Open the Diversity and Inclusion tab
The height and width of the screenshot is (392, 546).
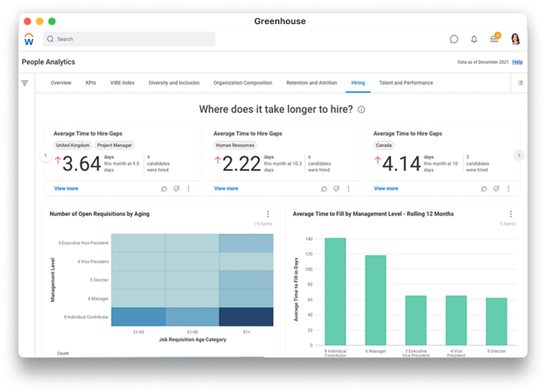point(173,83)
